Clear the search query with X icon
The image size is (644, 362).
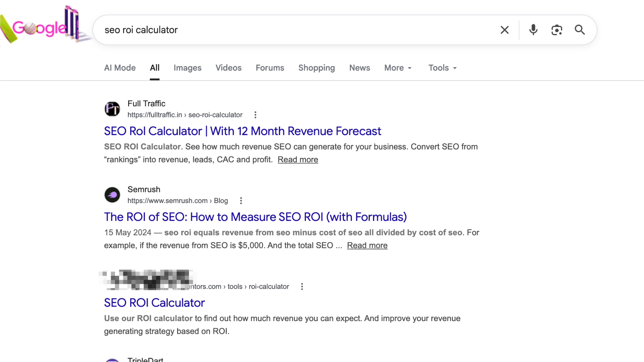click(x=504, y=30)
